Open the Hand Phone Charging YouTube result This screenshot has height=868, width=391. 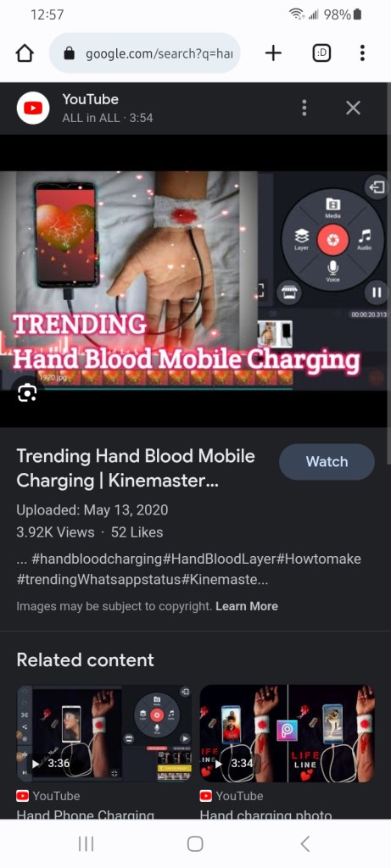point(86,815)
